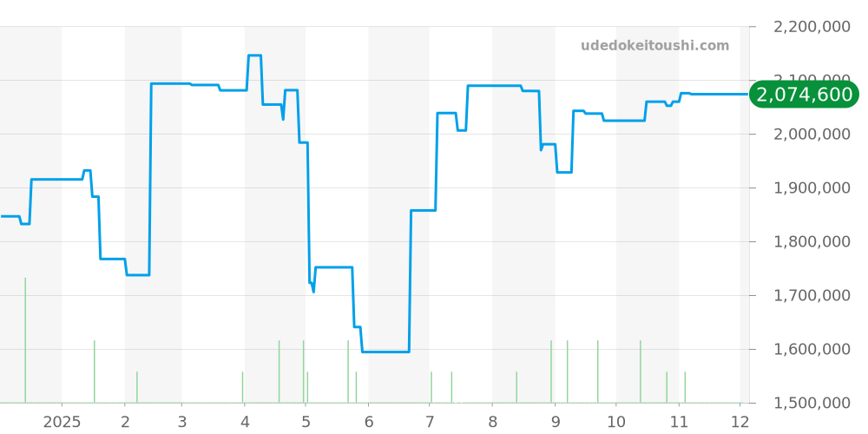Click the tallest green volume bar
Viewport: 868px width, 434px height.
(x=25, y=340)
